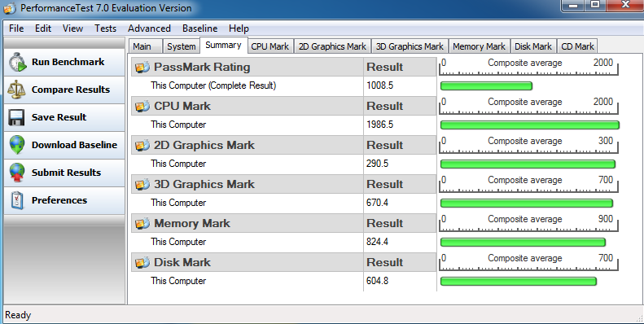Open the Tests menu

pos(105,28)
